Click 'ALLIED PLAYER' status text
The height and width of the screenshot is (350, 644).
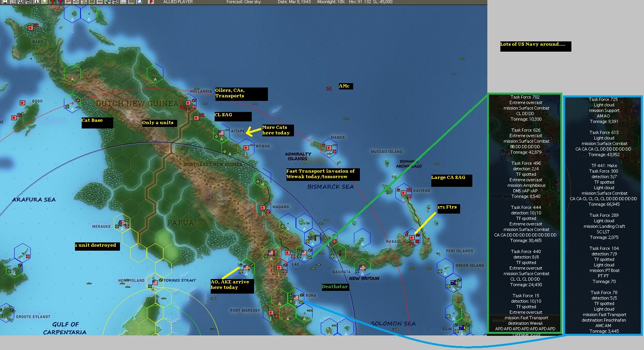(178, 2)
